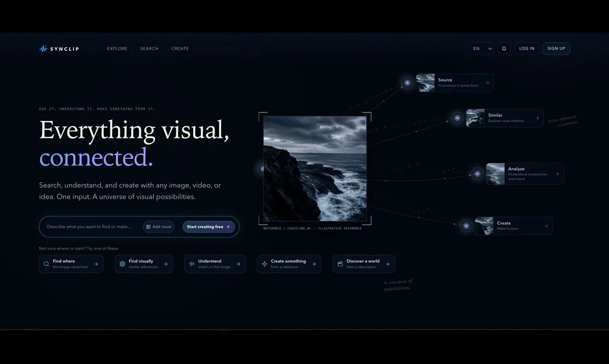Click the glowing node beside Source card
Screen dimensions: 609x364
(x=407, y=83)
